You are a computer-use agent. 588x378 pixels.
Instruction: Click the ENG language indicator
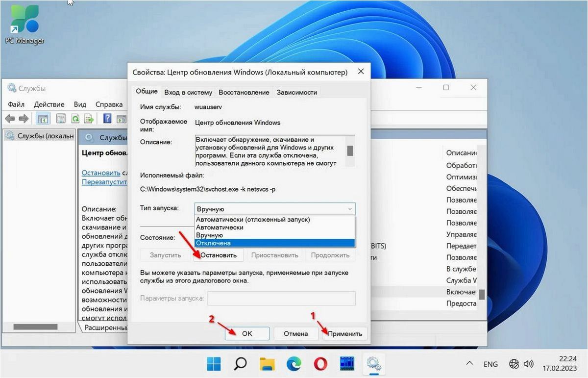[490, 364]
